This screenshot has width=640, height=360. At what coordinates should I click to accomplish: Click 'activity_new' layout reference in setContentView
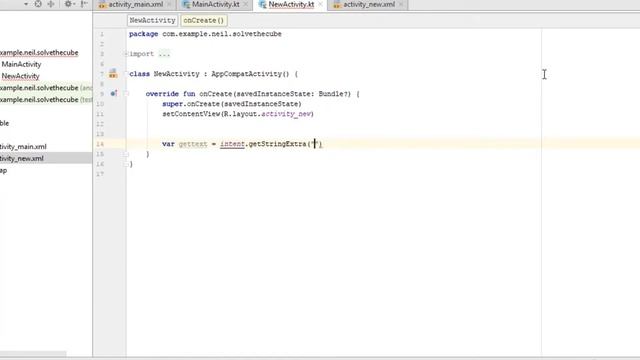click(286, 114)
